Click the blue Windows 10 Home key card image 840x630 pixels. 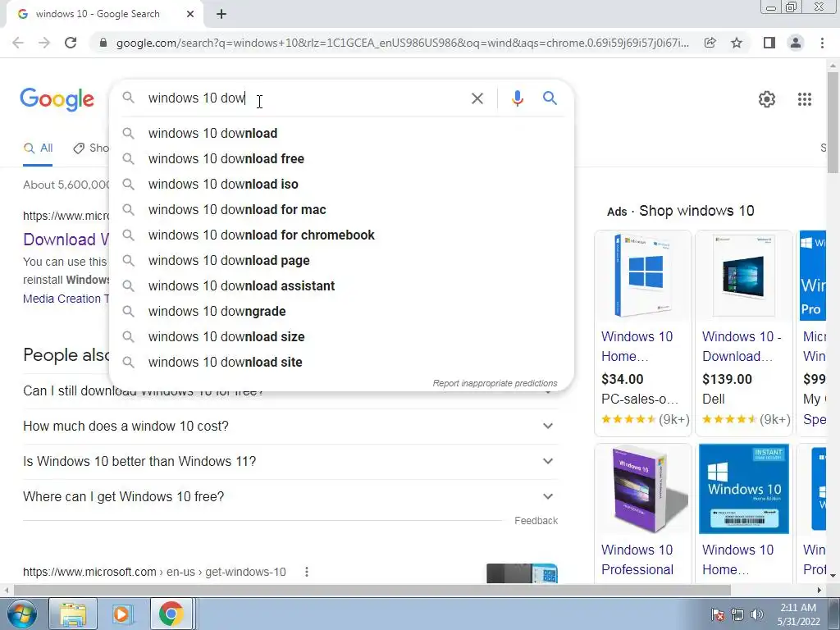(x=743, y=489)
